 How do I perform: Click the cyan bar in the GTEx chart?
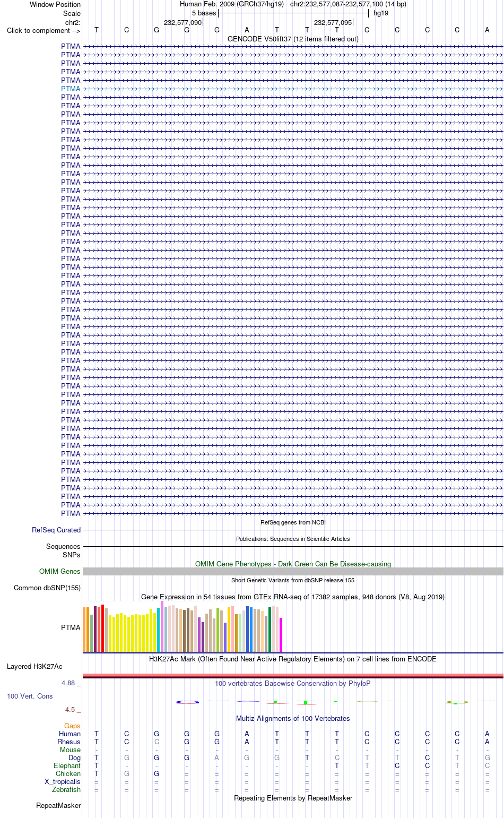tap(158, 630)
